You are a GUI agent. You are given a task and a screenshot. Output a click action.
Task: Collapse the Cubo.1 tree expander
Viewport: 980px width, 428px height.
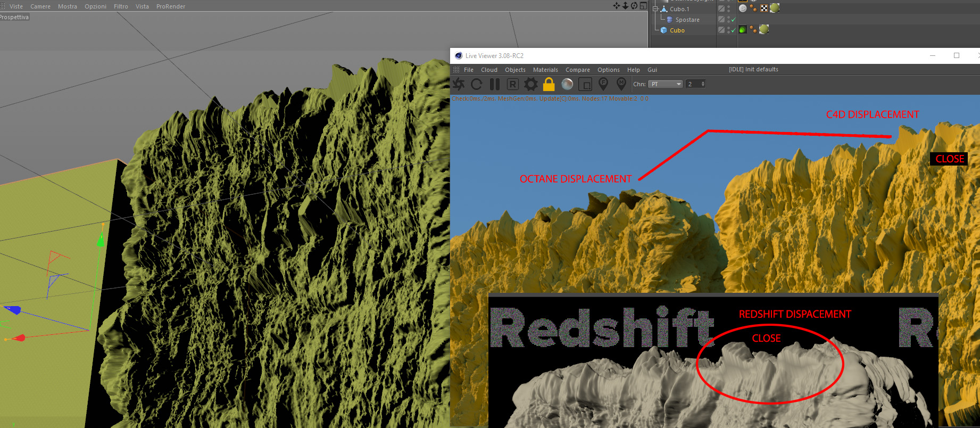click(x=655, y=9)
